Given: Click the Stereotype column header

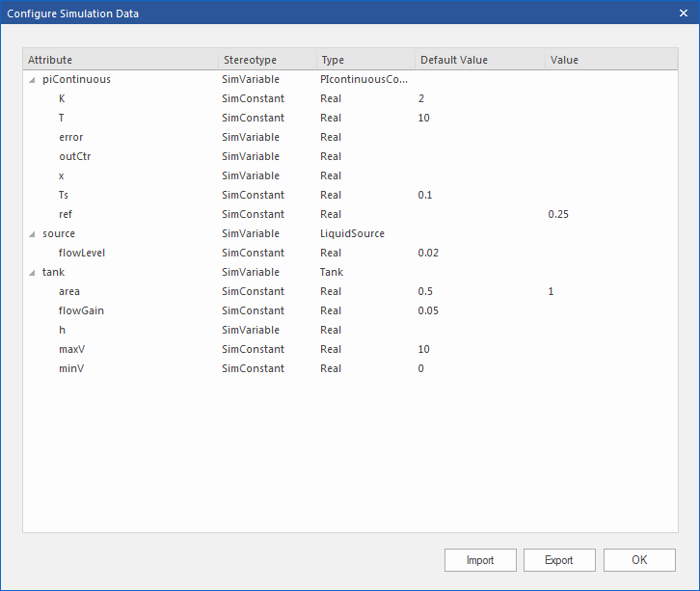Looking at the screenshot, I should [x=250, y=60].
